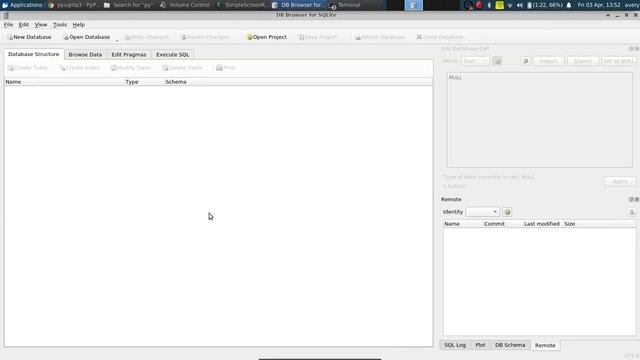Click the refresh icon next to Identity dropdown

coord(507,212)
